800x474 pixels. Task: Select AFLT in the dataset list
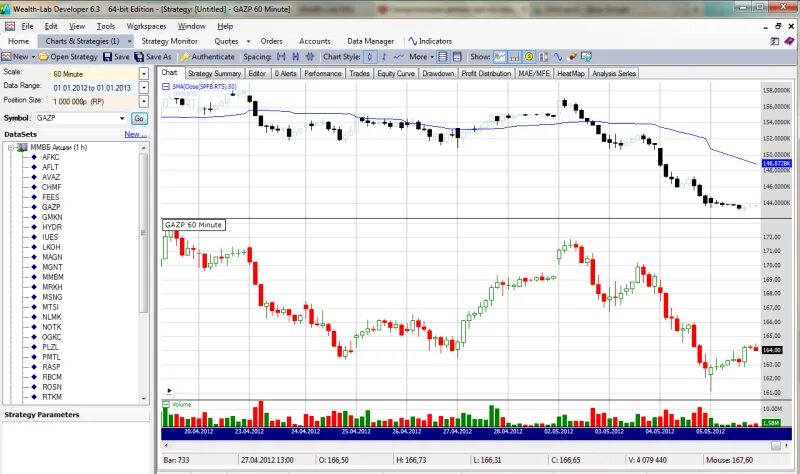click(50, 167)
